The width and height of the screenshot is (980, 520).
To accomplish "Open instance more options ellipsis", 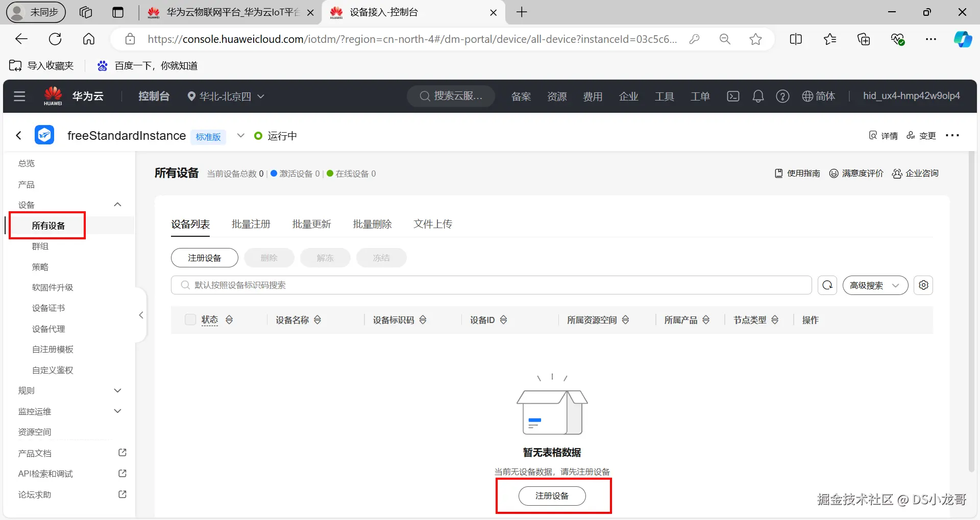I will pos(952,136).
